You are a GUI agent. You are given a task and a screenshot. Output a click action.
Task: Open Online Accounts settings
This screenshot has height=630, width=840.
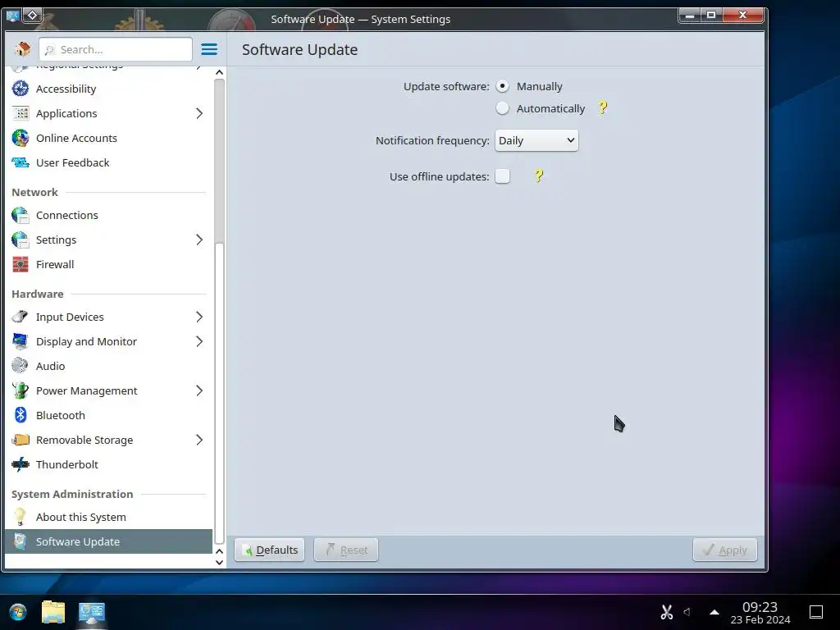coord(109,138)
